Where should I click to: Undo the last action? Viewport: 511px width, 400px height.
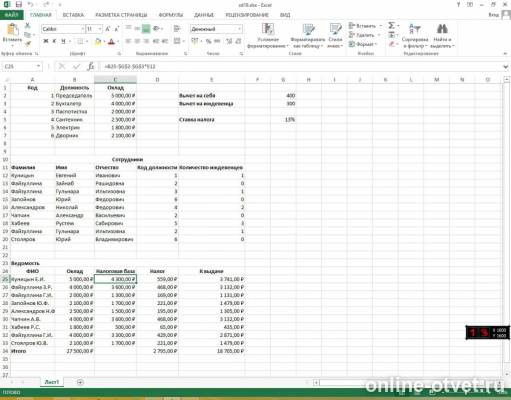click(30, 5)
